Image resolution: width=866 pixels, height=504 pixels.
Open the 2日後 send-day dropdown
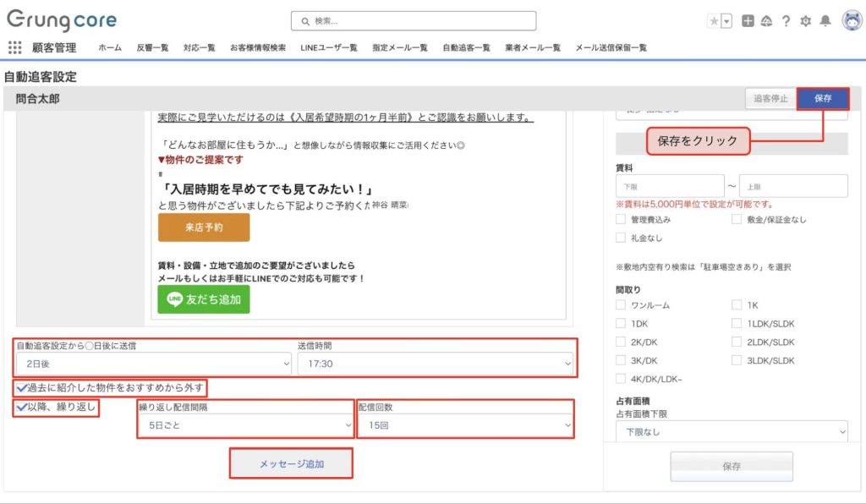pyautogui.click(x=153, y=364)
